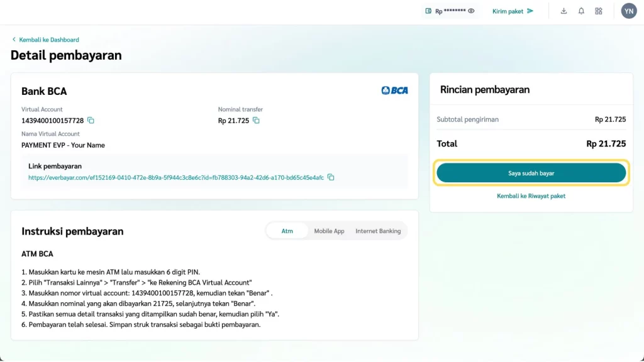Open the YN profile avatar
644x362 pixels.
pos(628,11)
